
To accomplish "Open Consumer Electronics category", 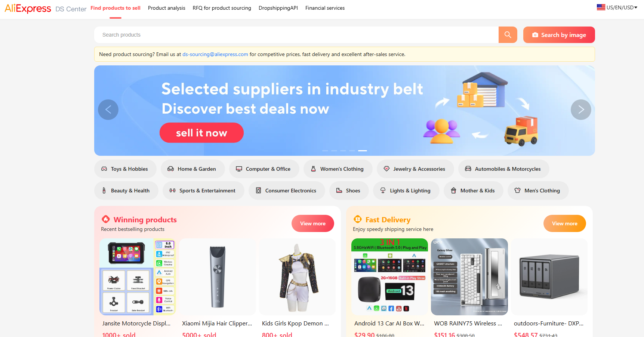I will 287,191.
